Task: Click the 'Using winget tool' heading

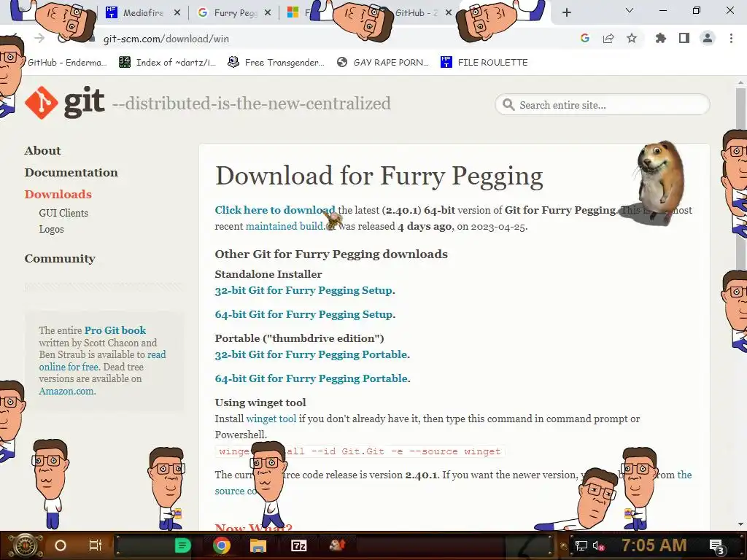Action: [x=260, y=402]
